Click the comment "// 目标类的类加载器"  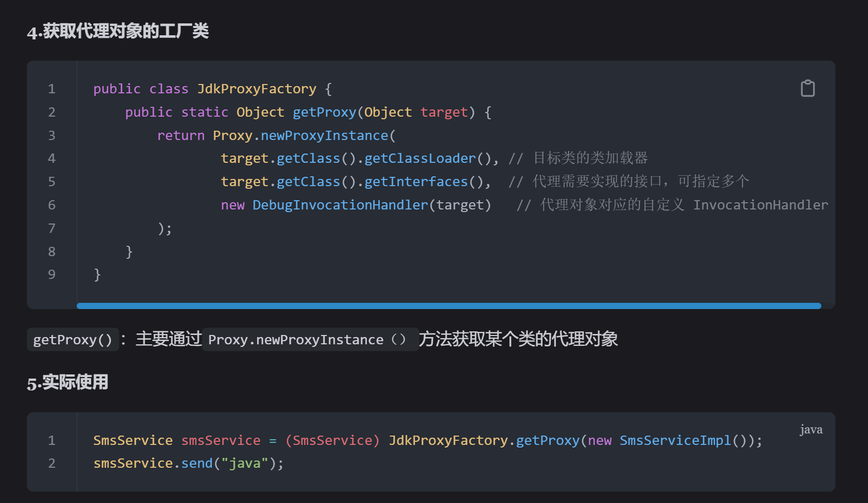click(x=578, y=158)
